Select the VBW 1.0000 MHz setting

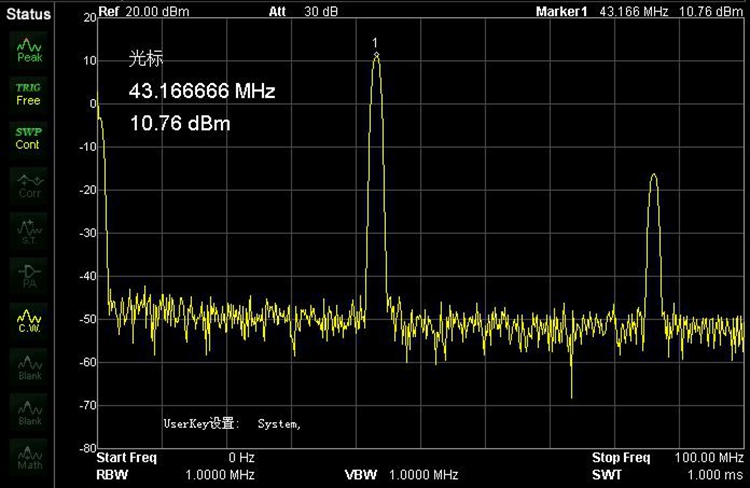402,474
